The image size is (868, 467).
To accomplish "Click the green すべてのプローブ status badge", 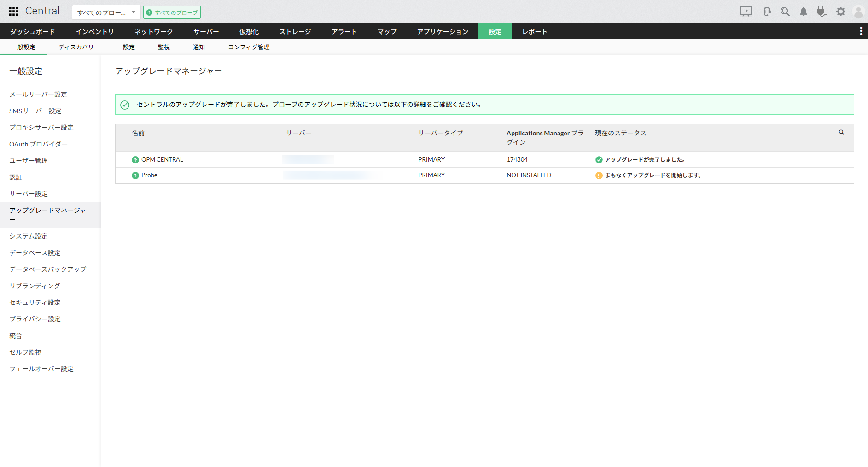I will [172, 12].
